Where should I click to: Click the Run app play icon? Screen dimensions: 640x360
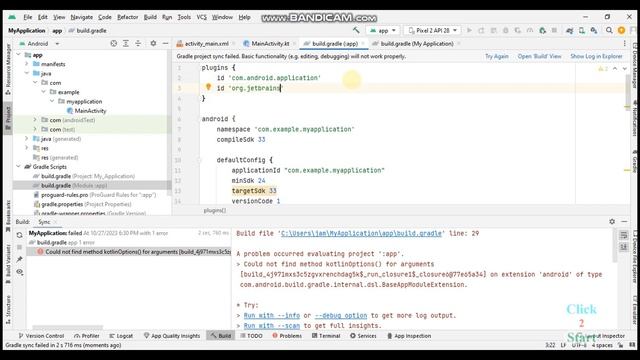(469, 30)
